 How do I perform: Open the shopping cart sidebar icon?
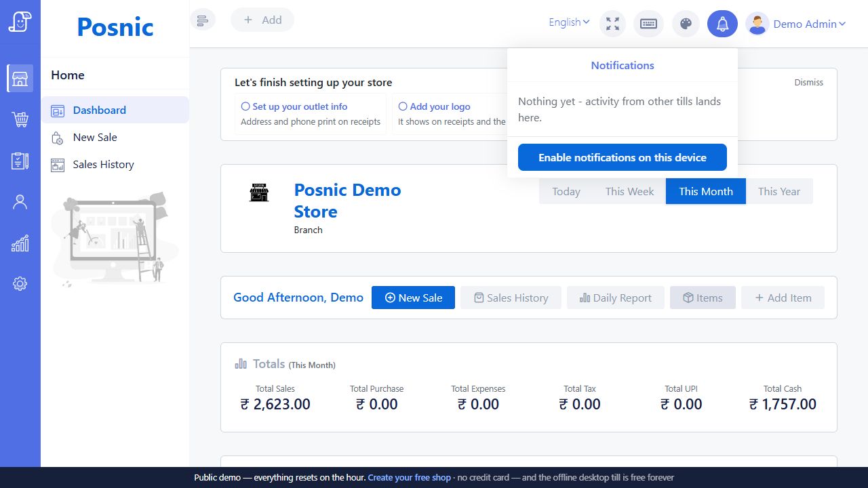pos(20,120)
